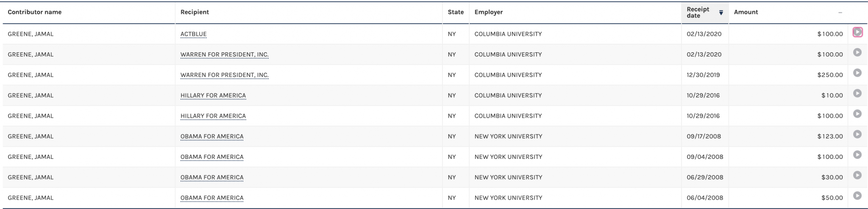Open Warren for President link dated 02/13/2020
The width and height of the screenshot is (868, 209).
[224, 54]
